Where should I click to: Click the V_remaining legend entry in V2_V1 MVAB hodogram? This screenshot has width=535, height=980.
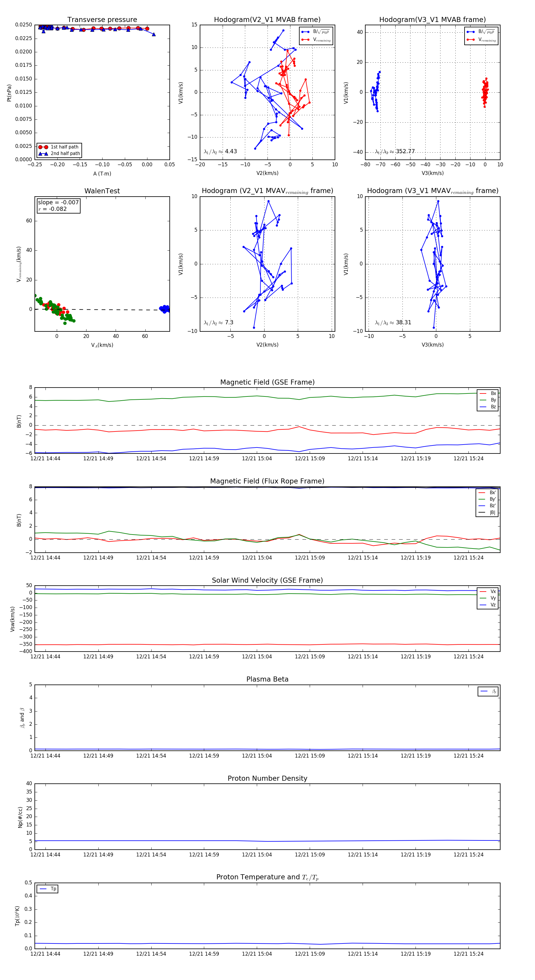tap(316, 39)
